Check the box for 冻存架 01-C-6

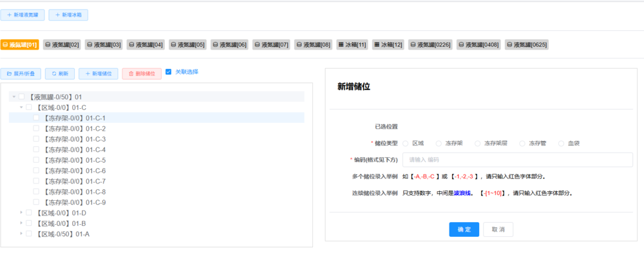click(x=36, y=171)
